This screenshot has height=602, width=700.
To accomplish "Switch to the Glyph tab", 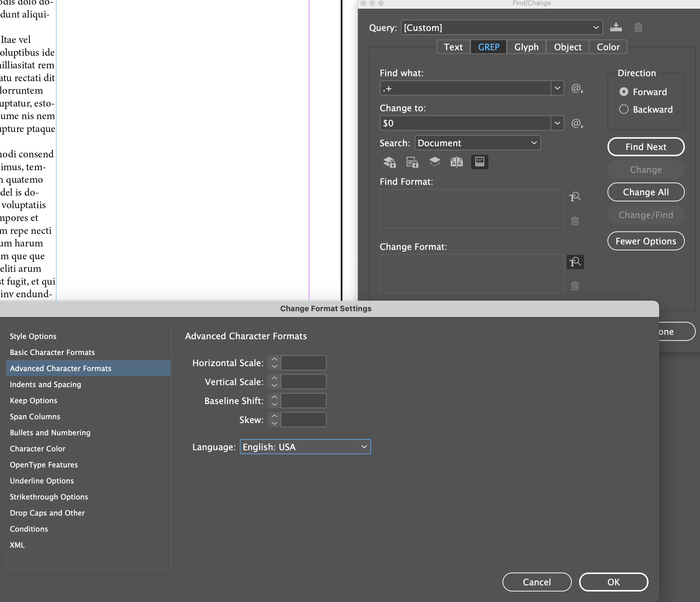I will click(526, 47).
